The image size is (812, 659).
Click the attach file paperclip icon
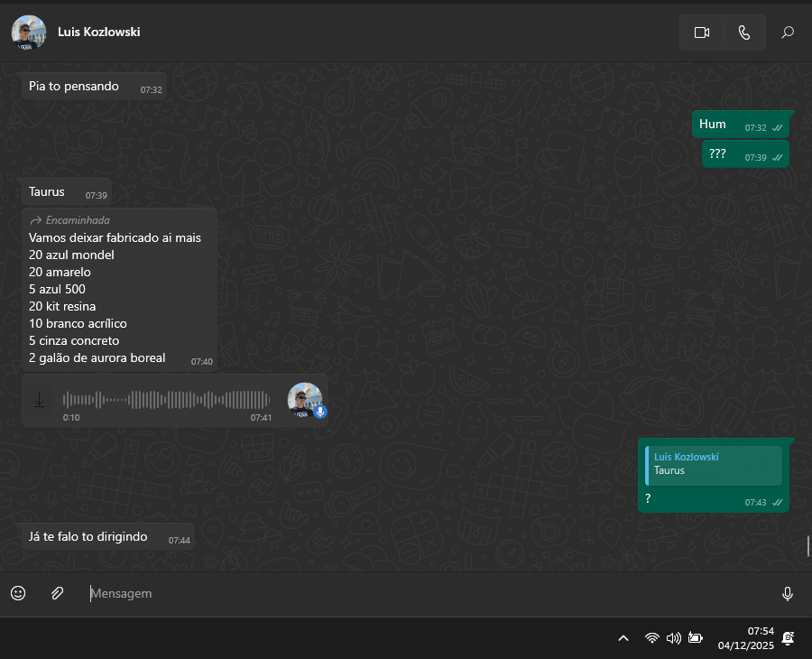tap(57, 593)
